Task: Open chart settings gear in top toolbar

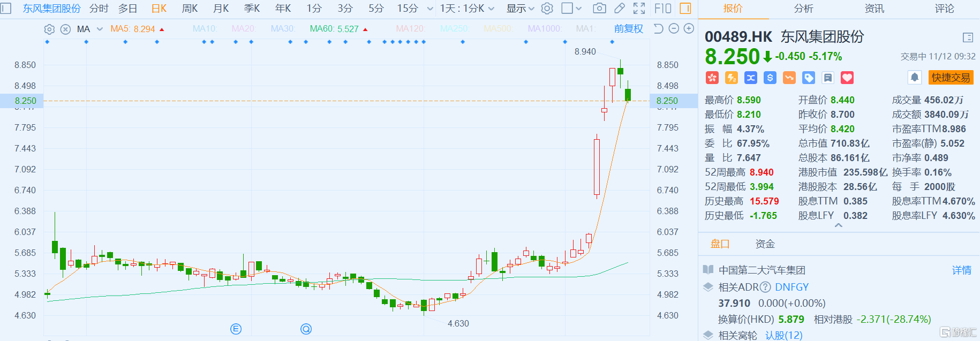Action: pos(547,9)
